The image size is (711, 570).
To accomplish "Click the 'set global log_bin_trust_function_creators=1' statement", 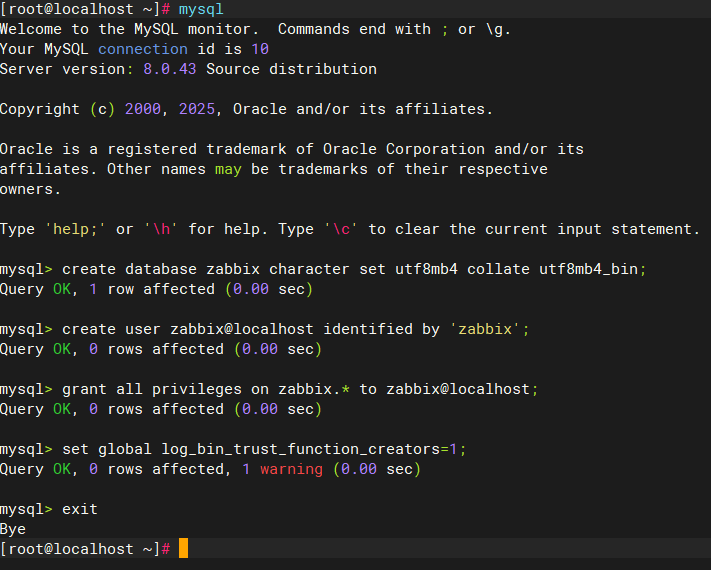I will tap(264, 449).
